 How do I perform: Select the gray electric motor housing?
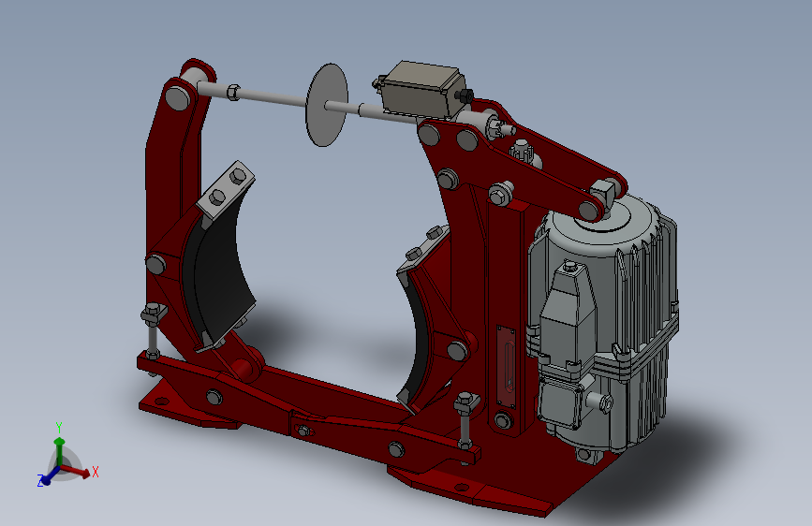pyautogui.click(x=603, y=329)
